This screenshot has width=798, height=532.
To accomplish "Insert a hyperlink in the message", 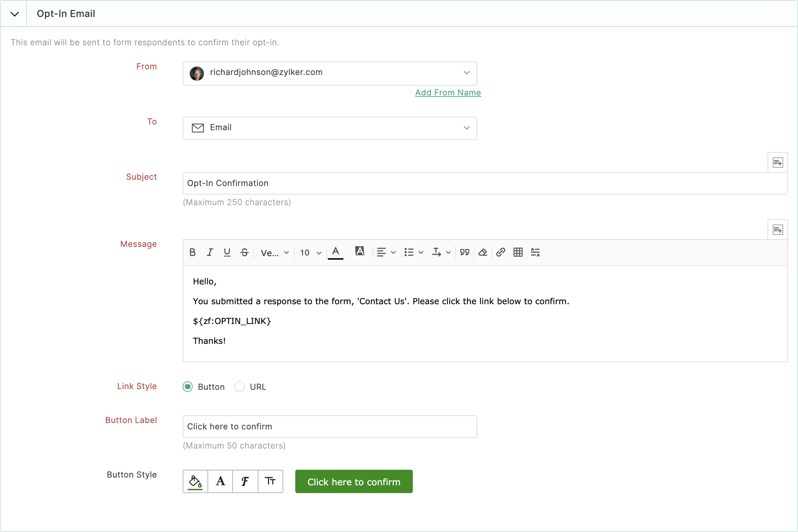I will click(500, 252).
